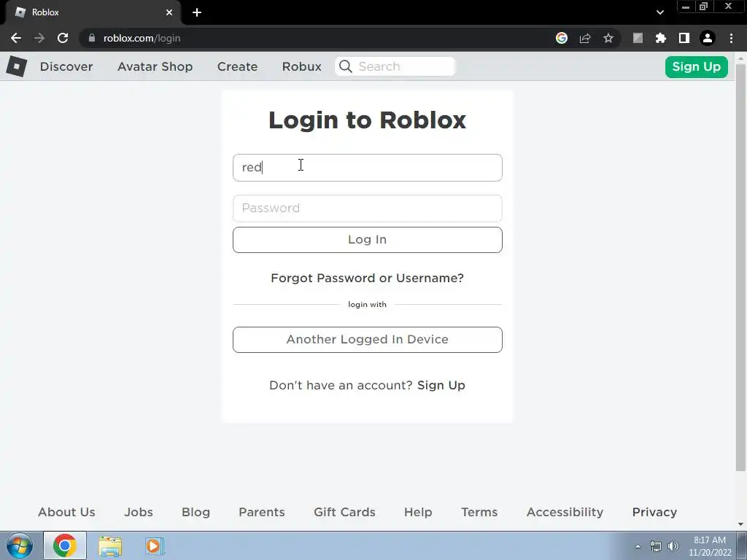
Task: Click the site Search box
Action: coord(395,66)
